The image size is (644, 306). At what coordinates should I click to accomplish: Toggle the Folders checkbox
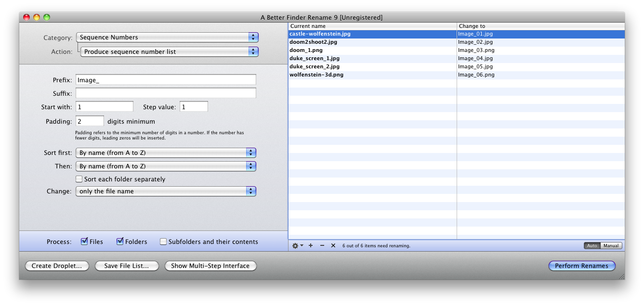(x=120, y=242)
